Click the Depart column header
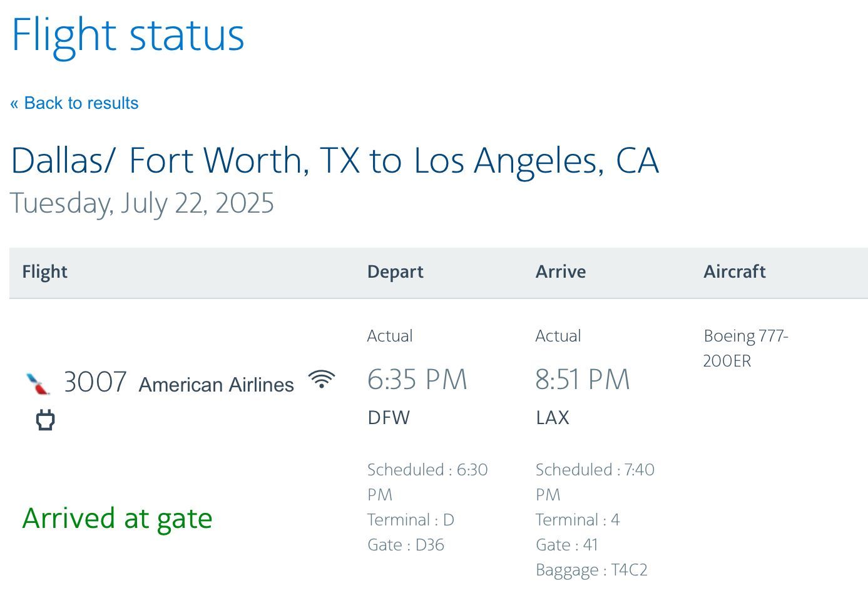The height and width of the screenshot is (613, 868). point(395,271)
